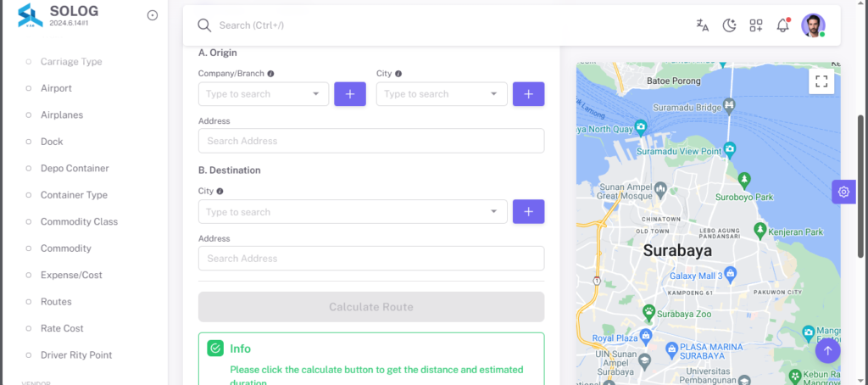The height and width of the screenshot is (385, 868).
Task: Click the A. Origin heading
Action: (218, 53)
